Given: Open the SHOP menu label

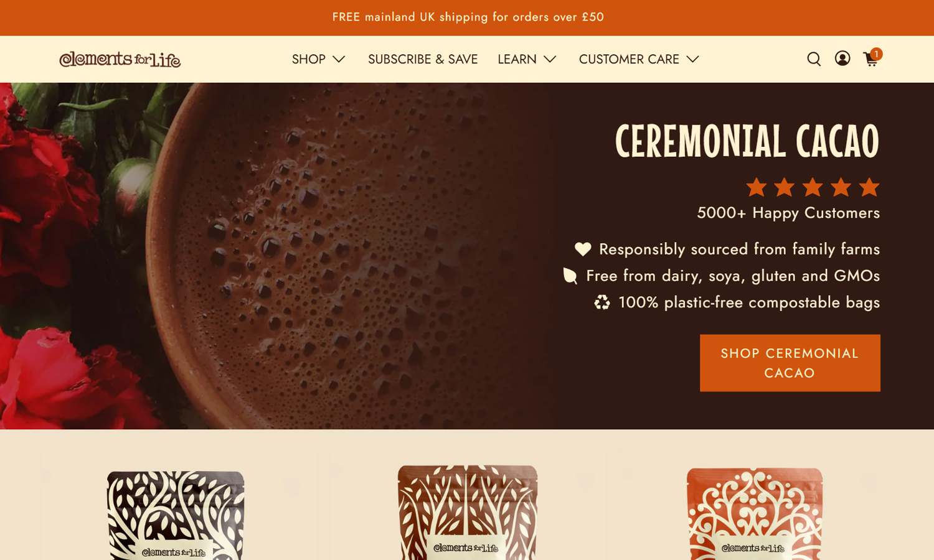Looking at the screenshot, I should (x=309, y=59).
